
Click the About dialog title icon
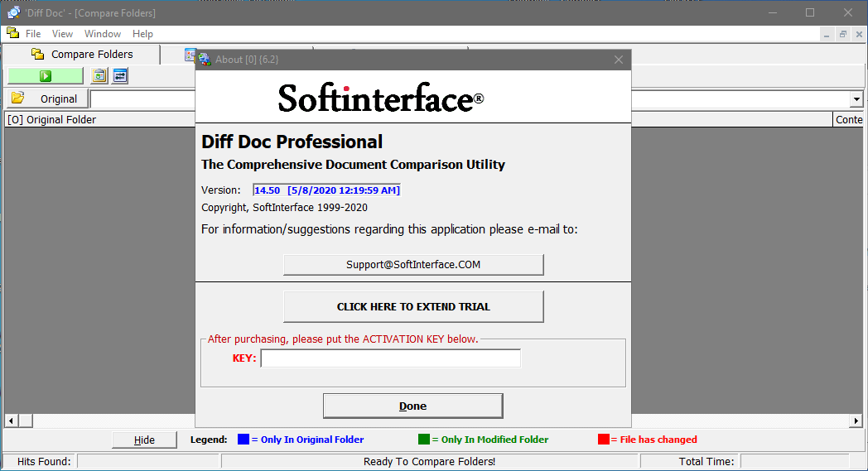point(205,60)
